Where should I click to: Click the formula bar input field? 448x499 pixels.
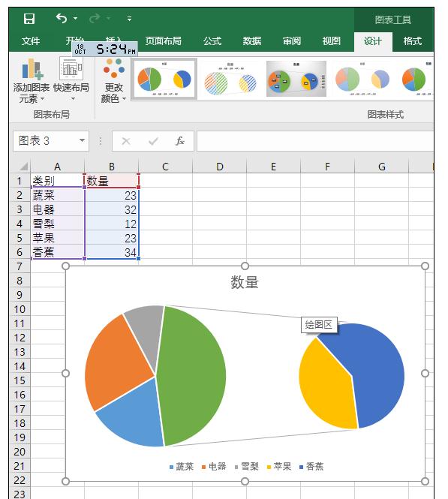coord(315,141)
